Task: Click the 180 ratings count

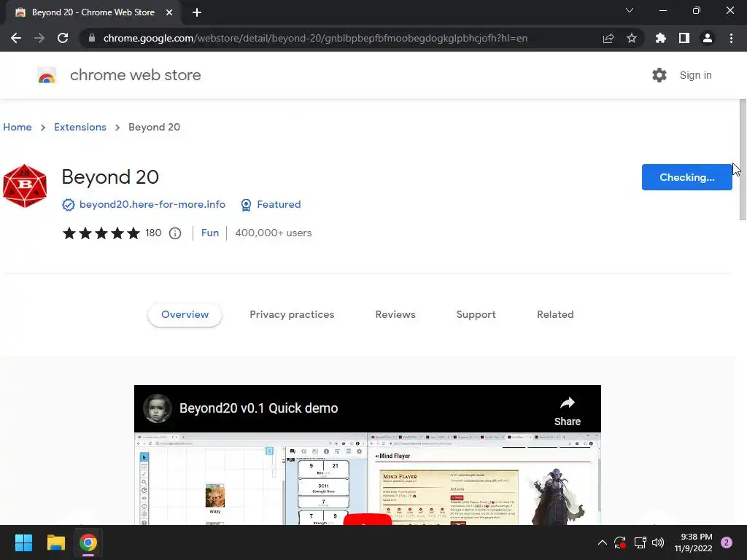Action: pos(153,233)
